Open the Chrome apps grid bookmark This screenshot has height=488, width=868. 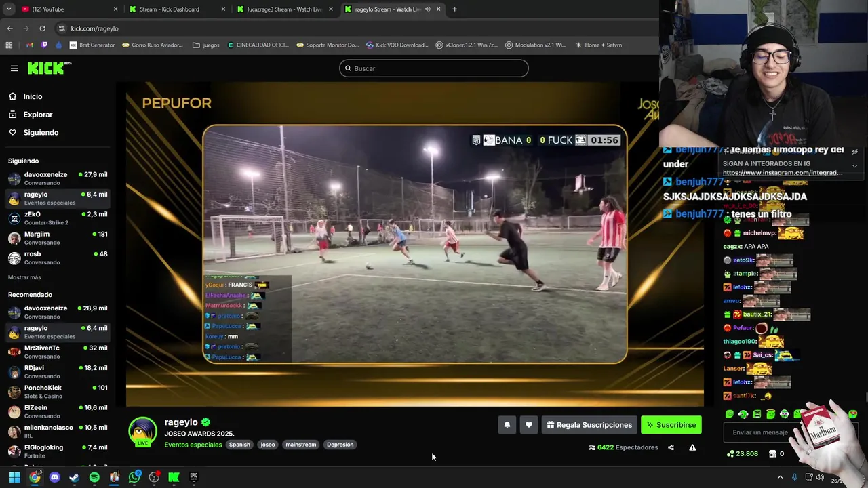click(9, 45)
